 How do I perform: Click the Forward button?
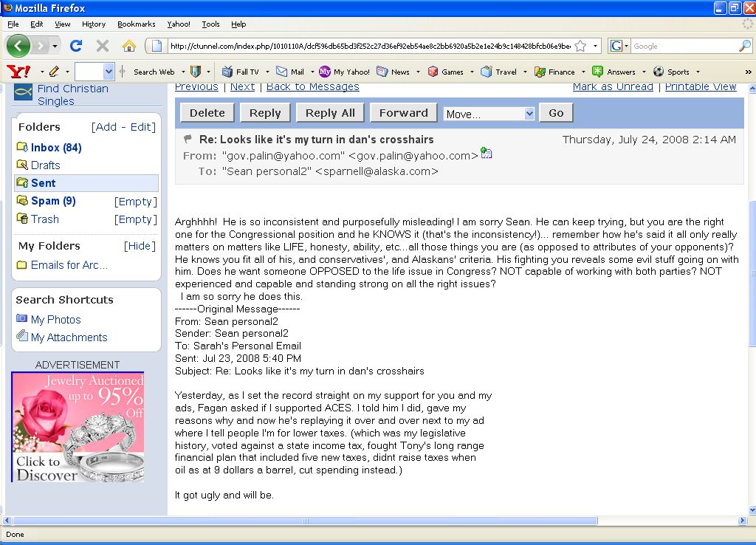(x=403, y=113)
